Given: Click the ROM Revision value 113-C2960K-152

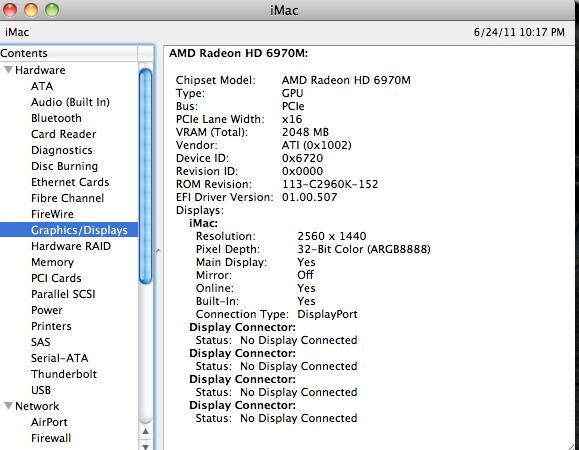Looking at the screenshot, I should (x=330, y=184).
